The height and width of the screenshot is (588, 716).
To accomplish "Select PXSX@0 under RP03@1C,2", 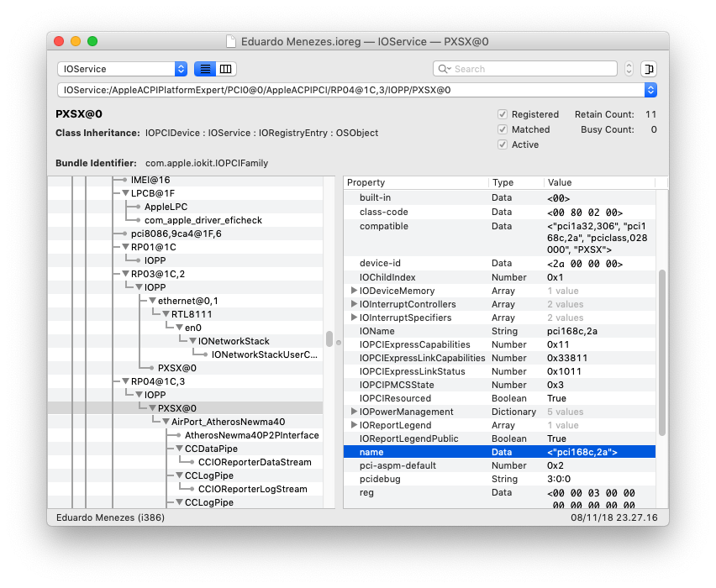I will [x=177, y=368].
